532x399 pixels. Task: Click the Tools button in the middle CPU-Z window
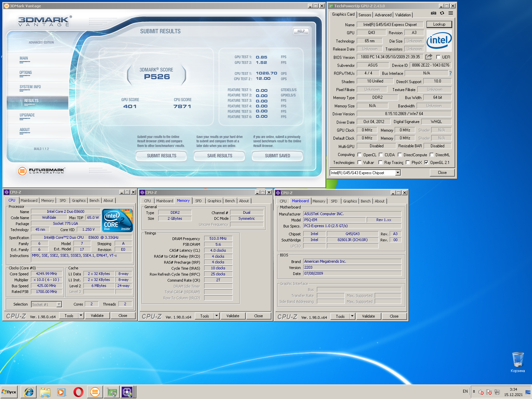(204, 316)
